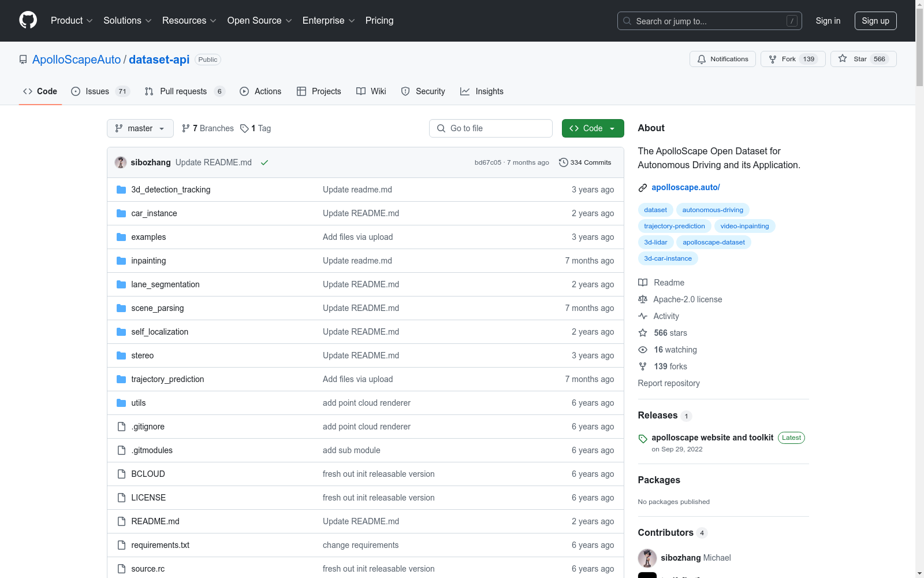Open the sibozhang contributor avatar
924x578 pixels.
[647, 558]
